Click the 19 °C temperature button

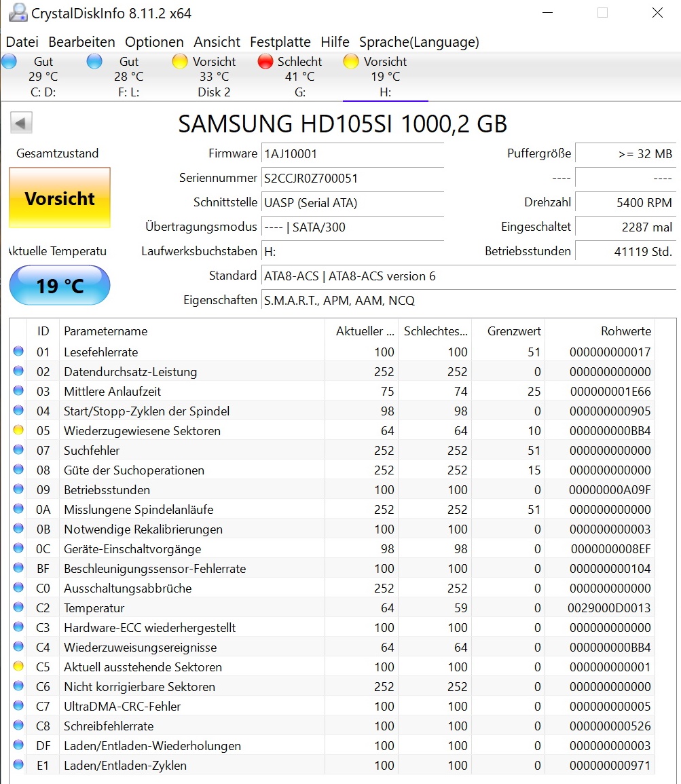pos(60,286)
